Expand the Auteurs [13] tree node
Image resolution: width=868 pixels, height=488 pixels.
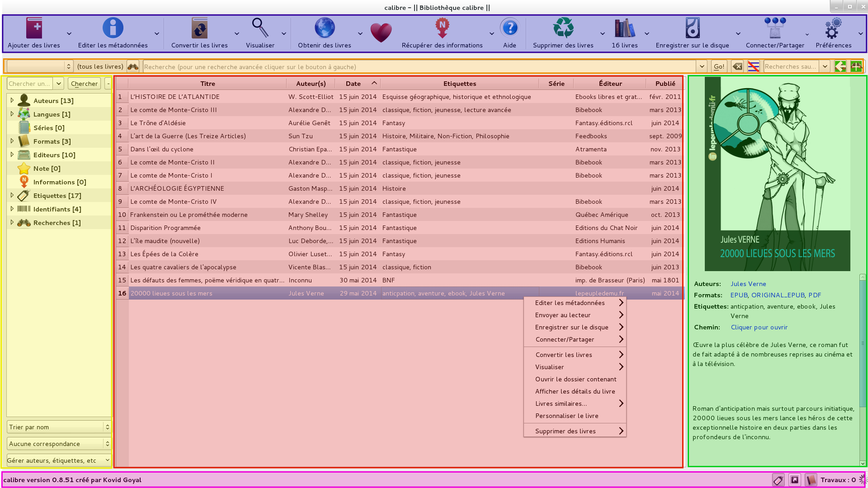click(12, 100)
